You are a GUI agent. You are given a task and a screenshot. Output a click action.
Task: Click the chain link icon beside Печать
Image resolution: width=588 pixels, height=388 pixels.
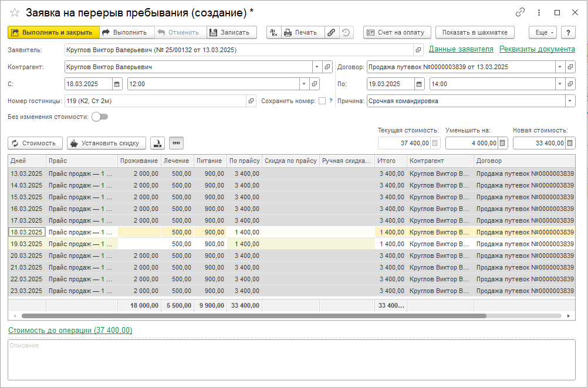pos(332,33)
